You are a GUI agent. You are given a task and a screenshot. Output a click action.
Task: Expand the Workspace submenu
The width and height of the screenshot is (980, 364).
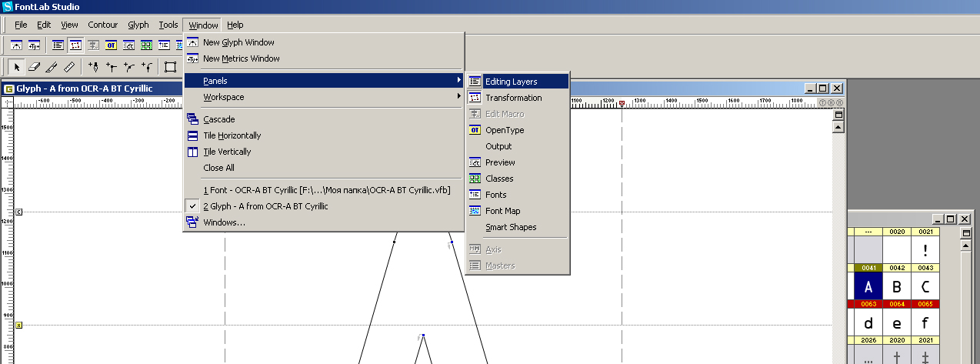point(324,97)
